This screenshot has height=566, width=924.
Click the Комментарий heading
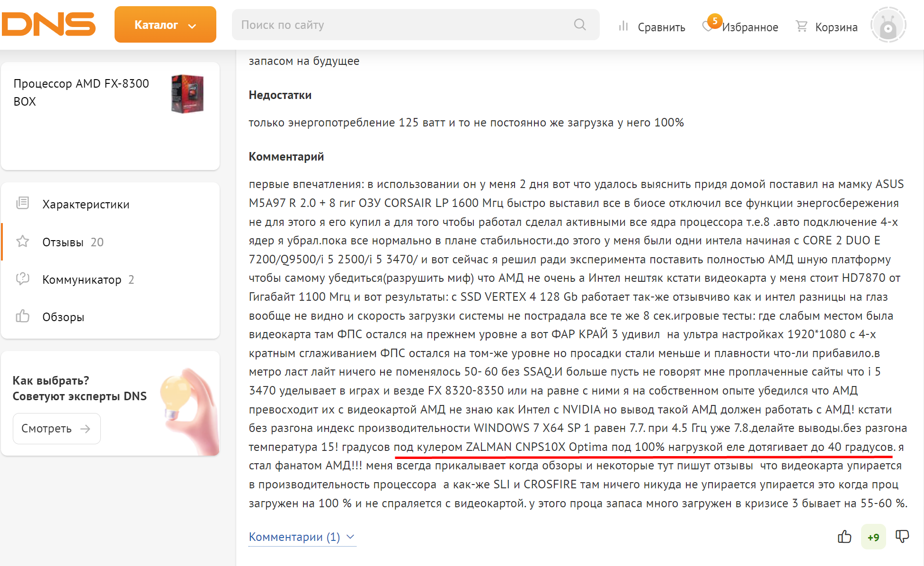pyautogui.click(x=286, y=157)
